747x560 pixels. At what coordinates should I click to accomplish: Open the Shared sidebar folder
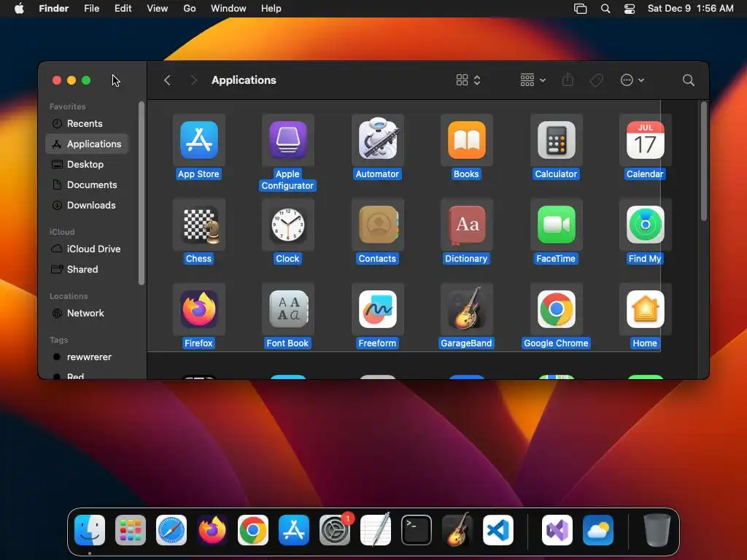coord(87,270)
